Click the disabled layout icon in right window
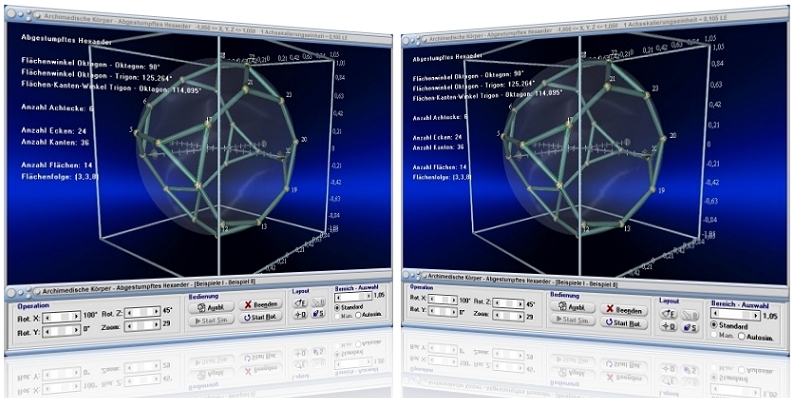 (690, 315)
